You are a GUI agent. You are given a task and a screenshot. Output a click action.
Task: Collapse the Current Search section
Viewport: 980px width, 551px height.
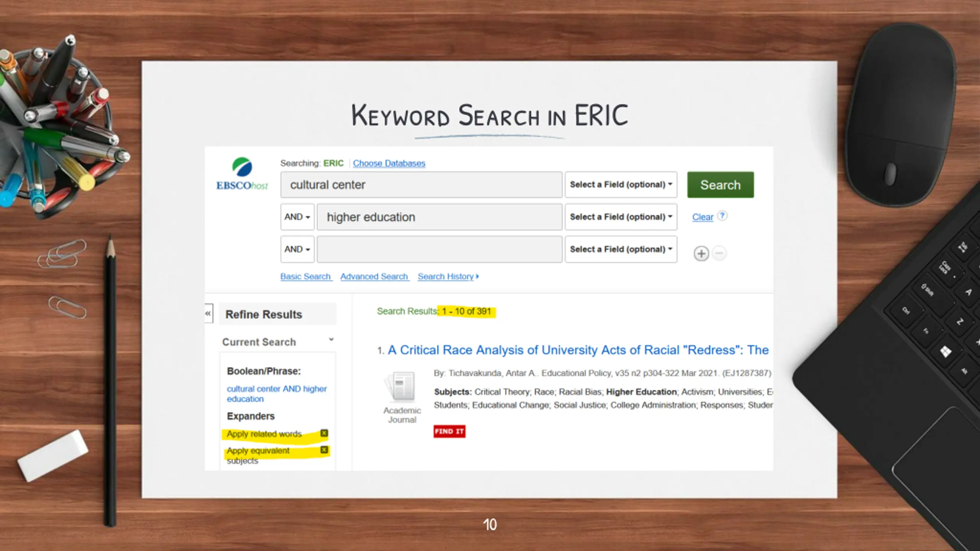[x=331, y=339]
